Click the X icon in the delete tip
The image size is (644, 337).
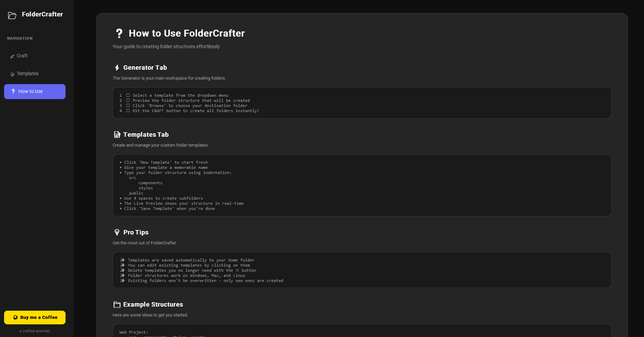tap(237, 270)
